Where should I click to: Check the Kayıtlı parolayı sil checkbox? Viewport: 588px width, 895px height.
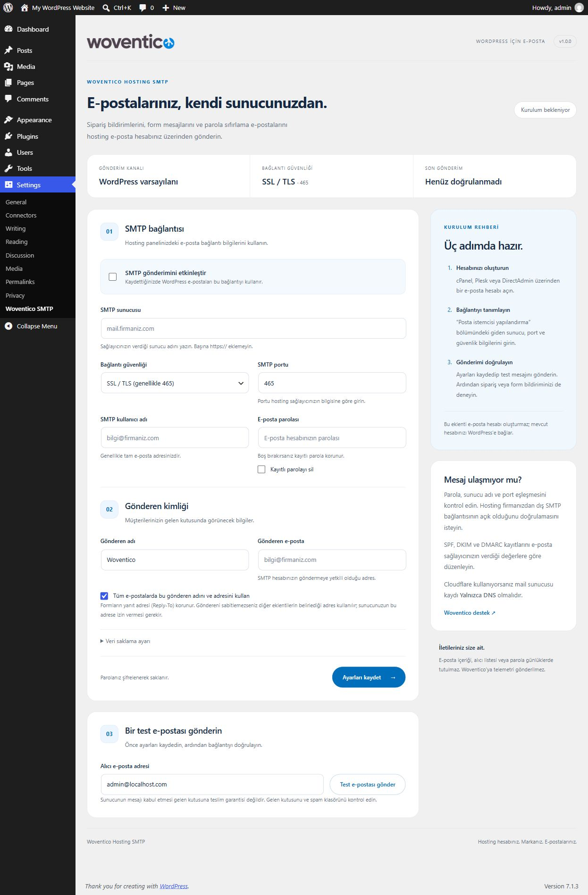coord(261,469)
